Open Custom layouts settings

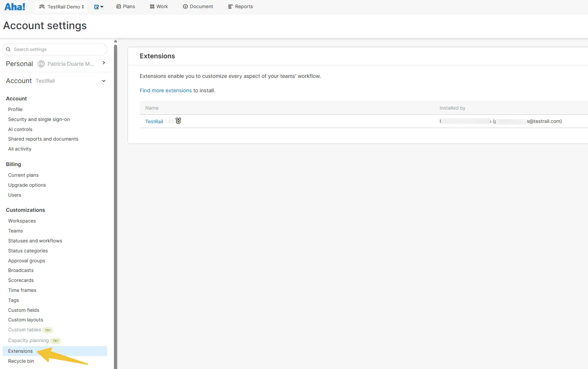(x=26, y=320)
